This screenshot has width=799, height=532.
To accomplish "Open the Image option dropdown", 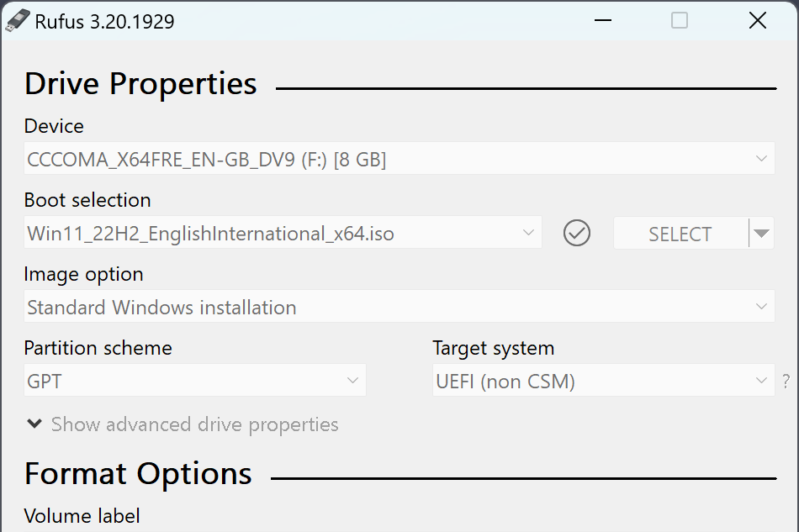I will 399,307.
